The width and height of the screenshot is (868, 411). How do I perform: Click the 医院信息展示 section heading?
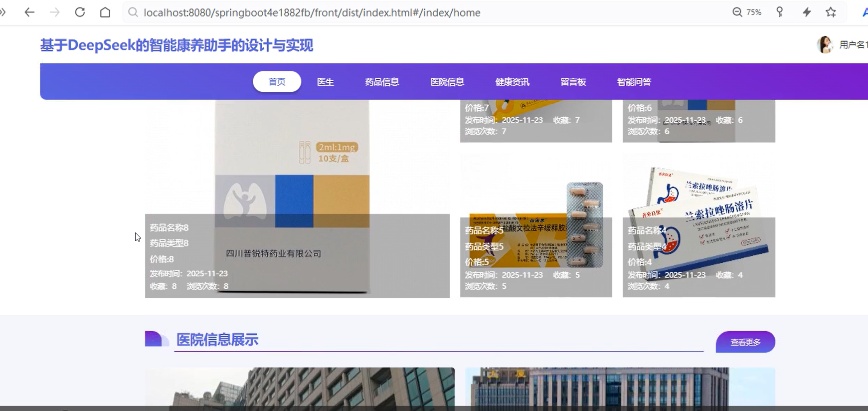tap(217, 340)
